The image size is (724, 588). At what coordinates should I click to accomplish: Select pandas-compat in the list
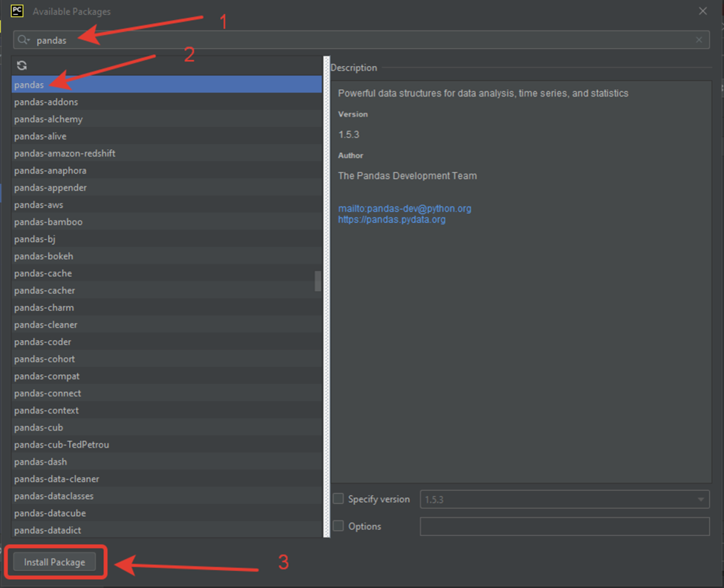166,376
